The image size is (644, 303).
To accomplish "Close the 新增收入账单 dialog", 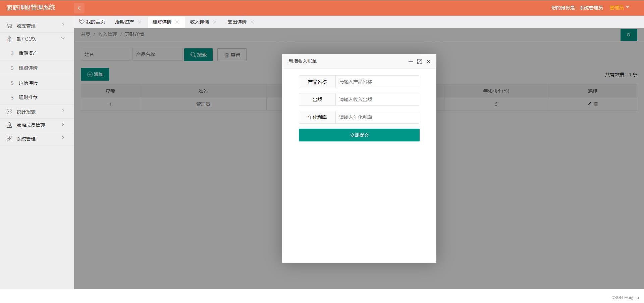I will 428,61.
